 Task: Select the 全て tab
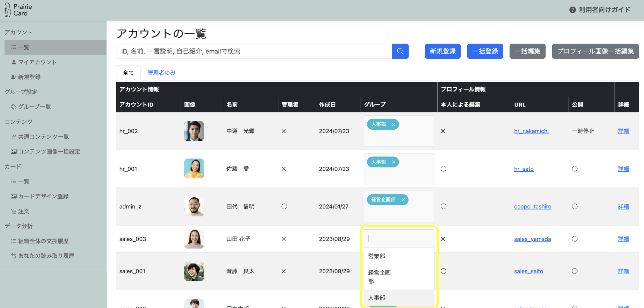pyautogui.click(x=128, y=73)
